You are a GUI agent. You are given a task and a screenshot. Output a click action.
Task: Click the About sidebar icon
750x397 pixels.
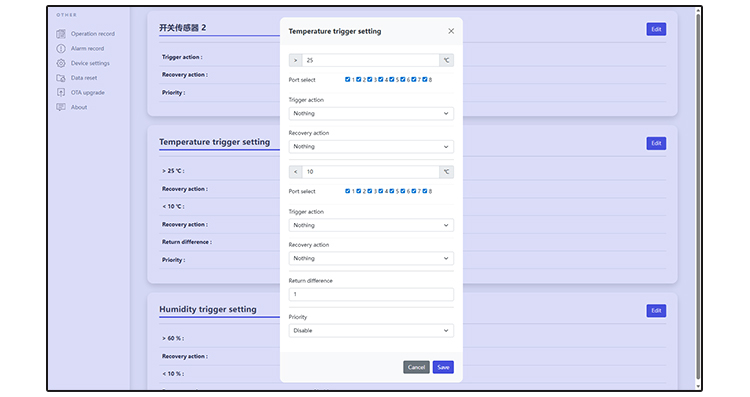pyautogui.click(x=61, y=107)
